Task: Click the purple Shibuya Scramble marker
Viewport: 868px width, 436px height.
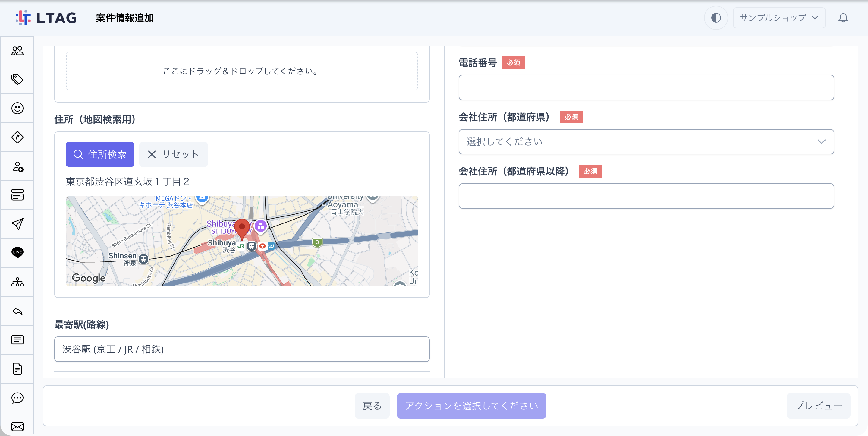Action: point(260,226)
